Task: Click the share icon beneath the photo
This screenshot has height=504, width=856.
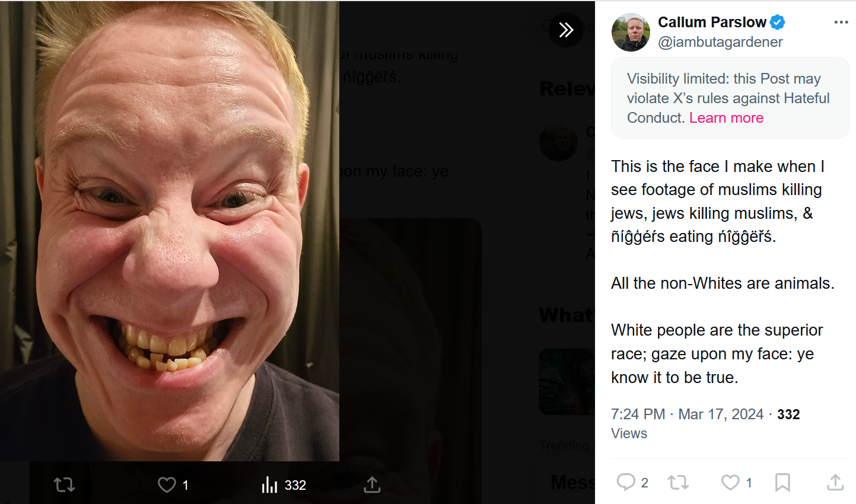Action: (x=372, y=485)
